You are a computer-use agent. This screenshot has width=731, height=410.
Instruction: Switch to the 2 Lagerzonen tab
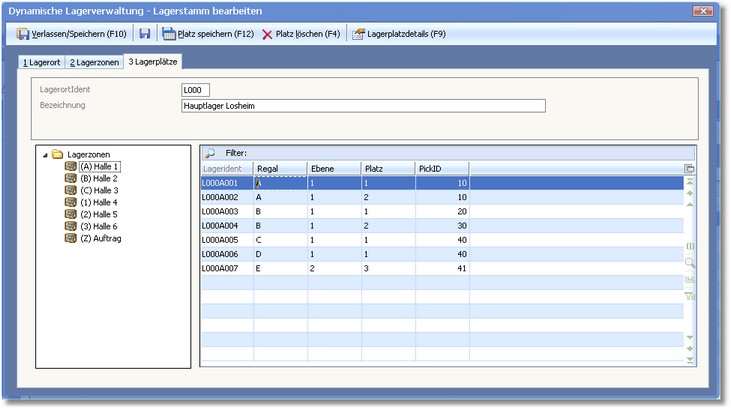point(95,63)
